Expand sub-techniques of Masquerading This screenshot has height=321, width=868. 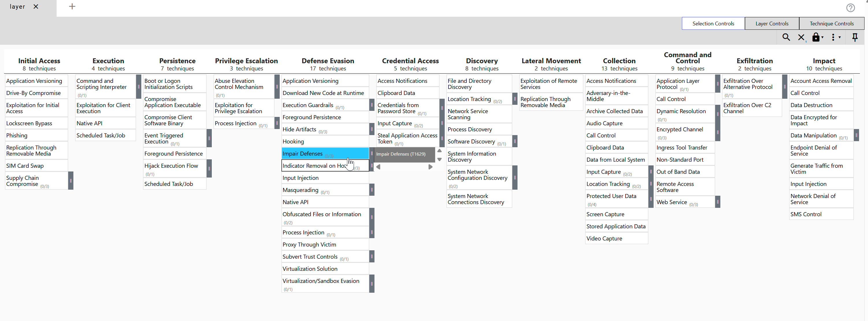pos(372,190)
